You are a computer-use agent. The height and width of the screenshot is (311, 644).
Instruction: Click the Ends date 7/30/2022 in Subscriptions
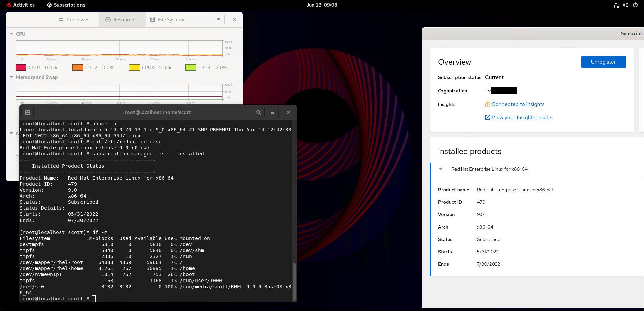[488, 264]
